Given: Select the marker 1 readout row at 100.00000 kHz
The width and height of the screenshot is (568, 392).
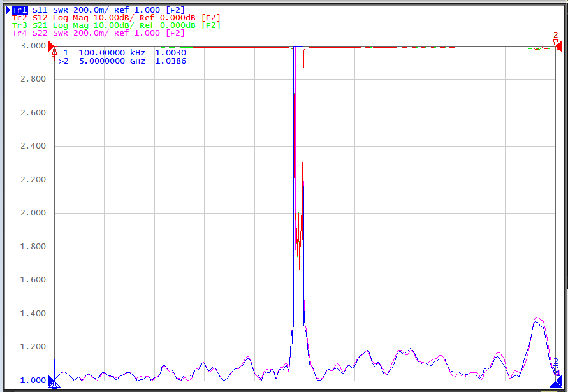Looking at the screenshot, I should 124,52.
